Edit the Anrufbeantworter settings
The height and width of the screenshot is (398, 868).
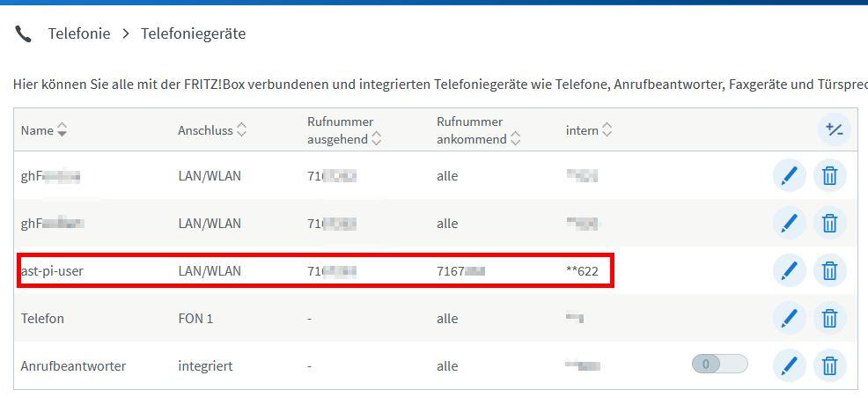(x=789, y=365)
